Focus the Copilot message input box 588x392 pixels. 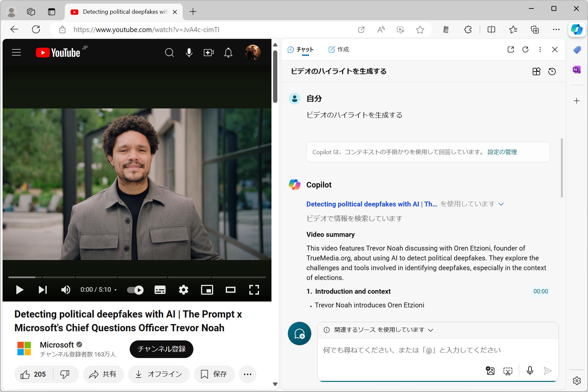(x=438, y=350)
